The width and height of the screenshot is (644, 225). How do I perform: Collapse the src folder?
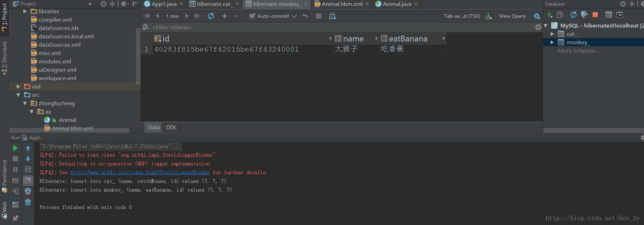click(18, 95)
